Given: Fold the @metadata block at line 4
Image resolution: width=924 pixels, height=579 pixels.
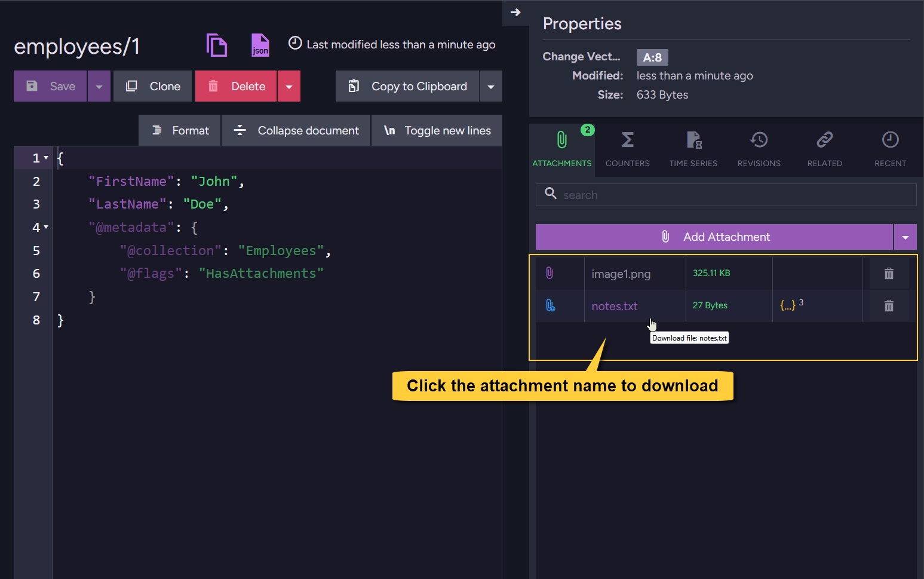Looking at the screenshot, I should pyautogui.click(x=46, y=227).
